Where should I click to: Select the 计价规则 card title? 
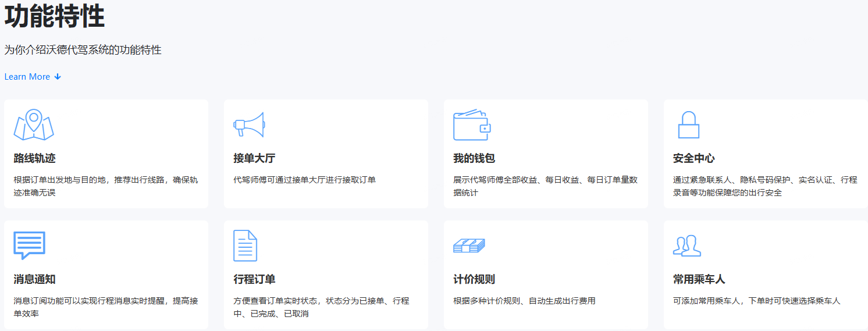pos(474,279)
